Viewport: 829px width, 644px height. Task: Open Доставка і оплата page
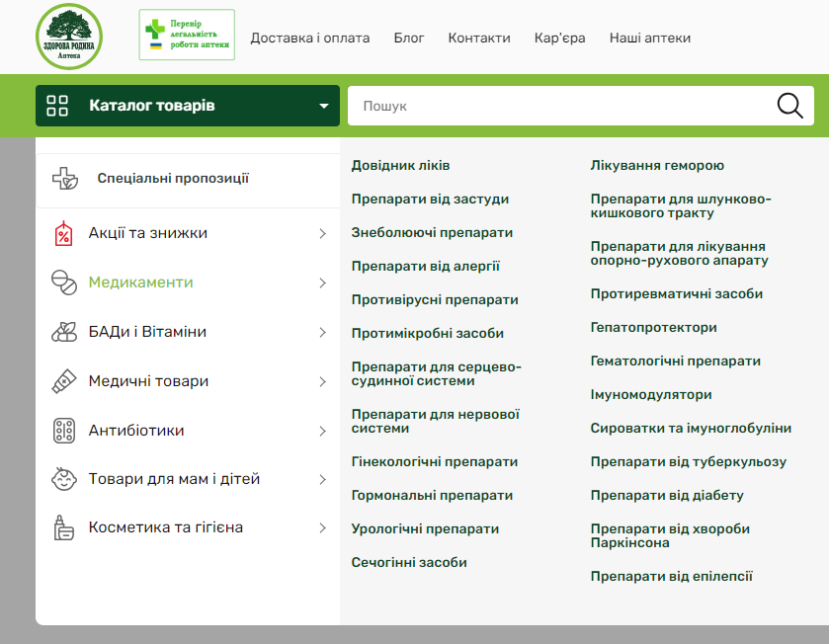(310, 38)
